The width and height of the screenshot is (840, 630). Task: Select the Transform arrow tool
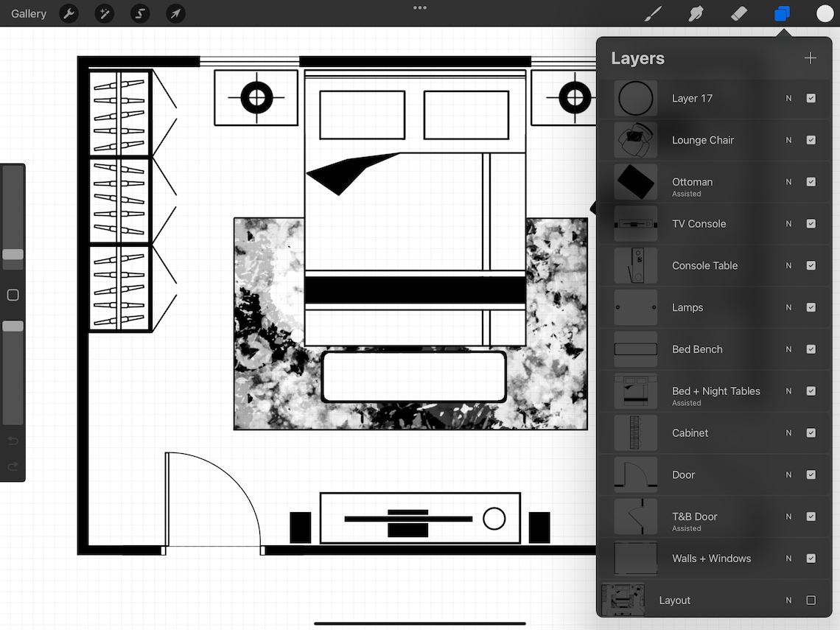tap(175, 13)
